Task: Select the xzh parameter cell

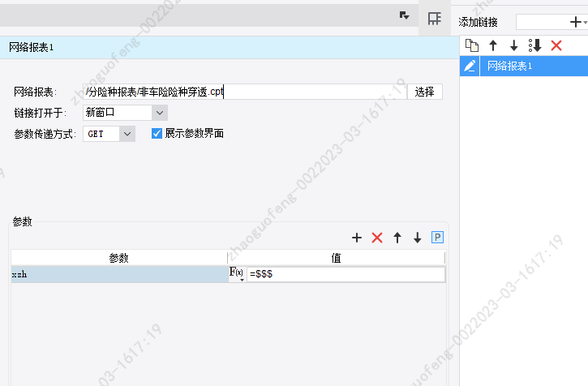Action: (119, 274)
